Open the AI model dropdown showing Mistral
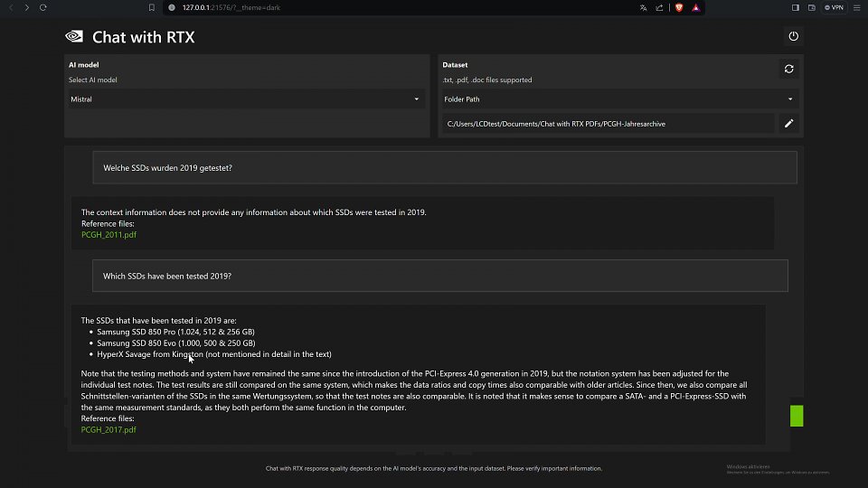Screen dimensions: 868x488 [245, 99]
